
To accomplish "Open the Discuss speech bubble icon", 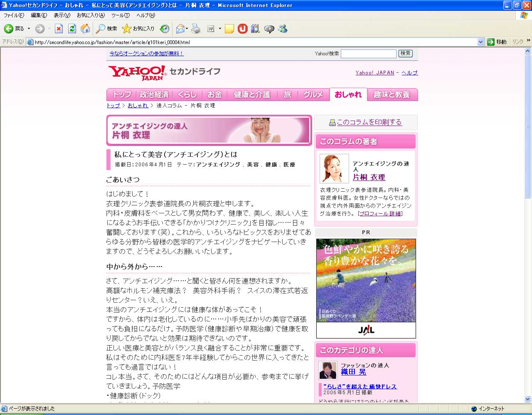I will point(269,29).
